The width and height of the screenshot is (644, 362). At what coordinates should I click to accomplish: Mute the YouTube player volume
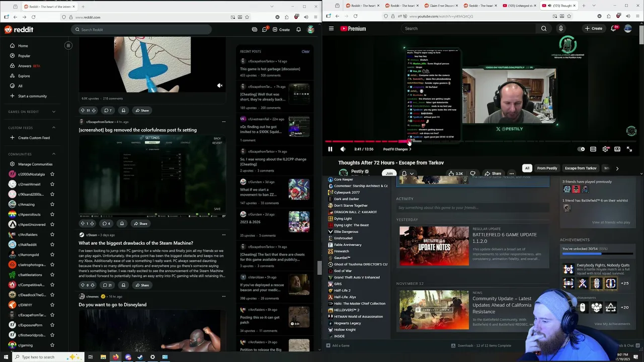pos(343,149)
